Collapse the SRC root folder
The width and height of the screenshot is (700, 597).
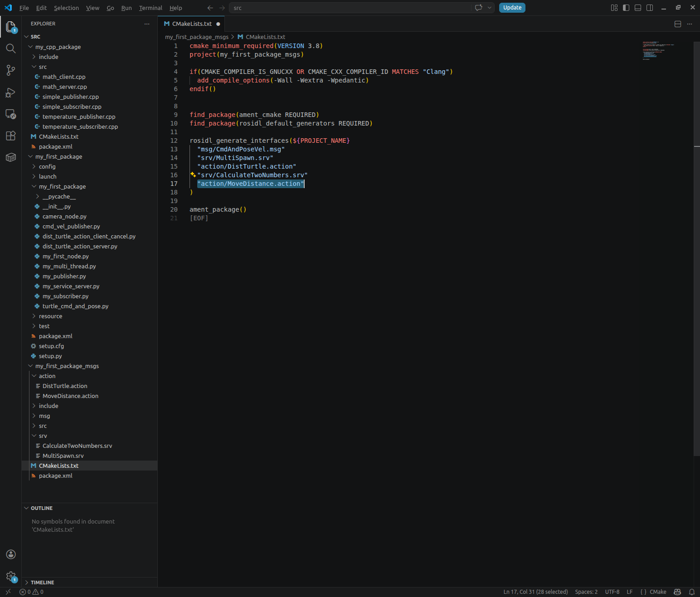pos(26,37)
